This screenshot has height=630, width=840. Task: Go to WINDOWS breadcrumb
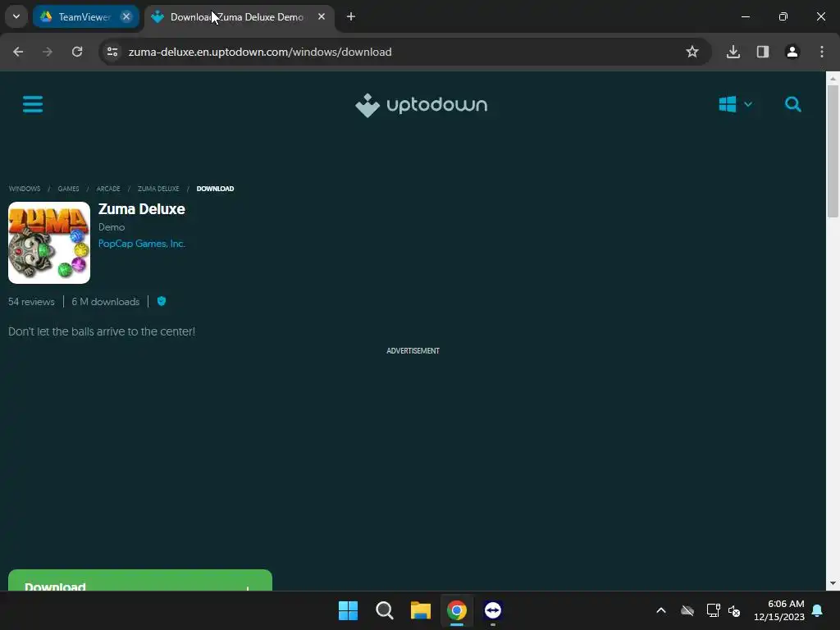pos(25,189)
